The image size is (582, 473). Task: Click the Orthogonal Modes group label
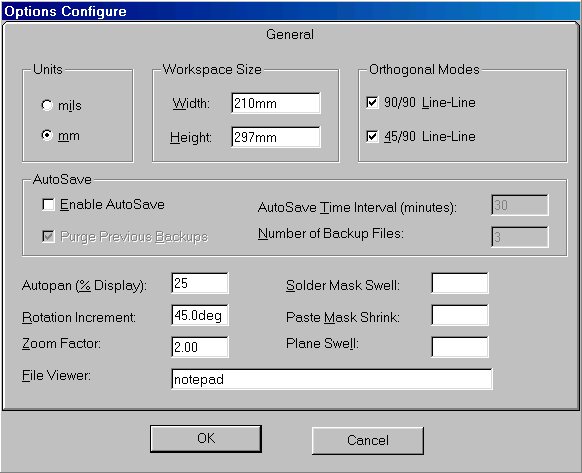point(424,69)
